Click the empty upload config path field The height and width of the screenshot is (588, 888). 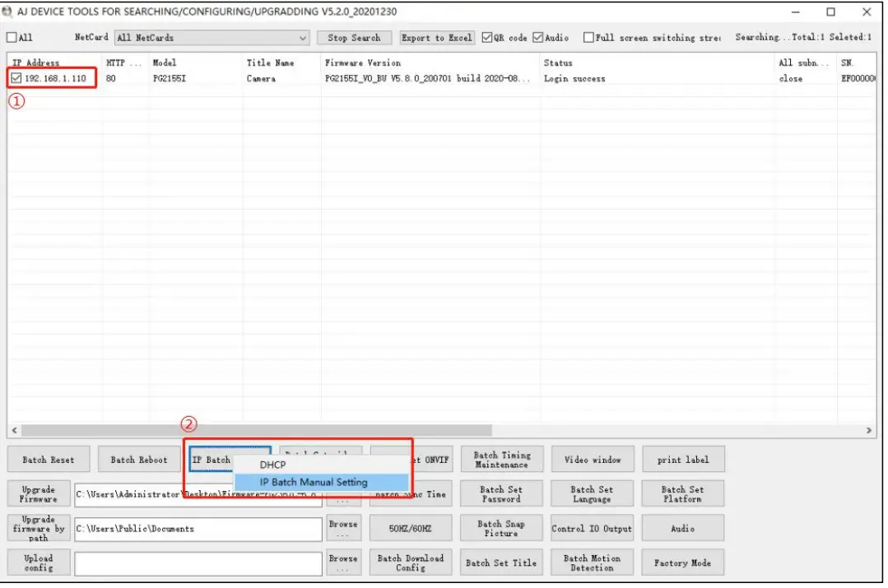tap(198, 563)
